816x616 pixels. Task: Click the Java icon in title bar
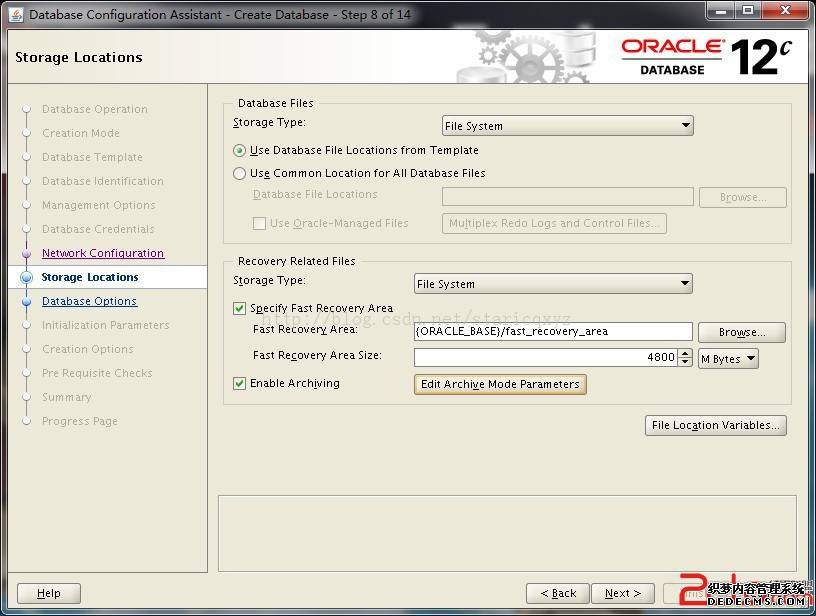(x=16, y=14)
